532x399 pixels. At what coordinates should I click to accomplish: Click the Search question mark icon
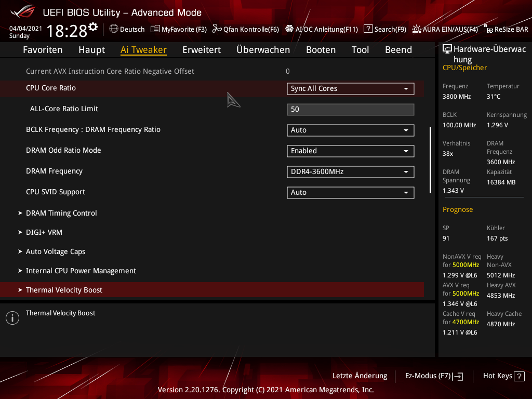(x=368, y=29)
